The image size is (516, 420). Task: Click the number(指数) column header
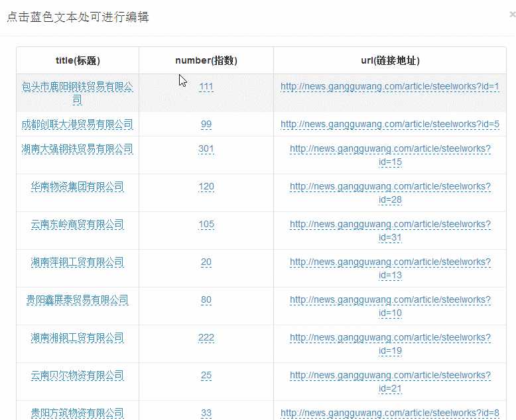point(206,60)
